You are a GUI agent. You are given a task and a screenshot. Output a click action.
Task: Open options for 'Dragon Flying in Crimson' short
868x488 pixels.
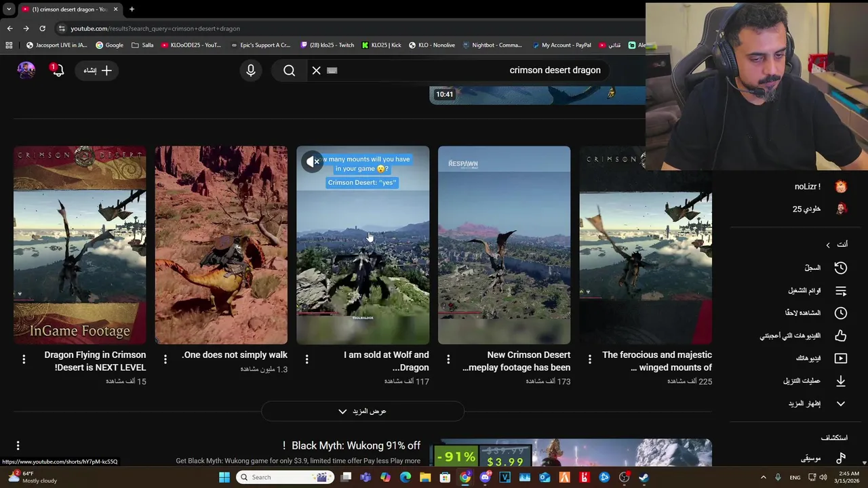[24, 359]
